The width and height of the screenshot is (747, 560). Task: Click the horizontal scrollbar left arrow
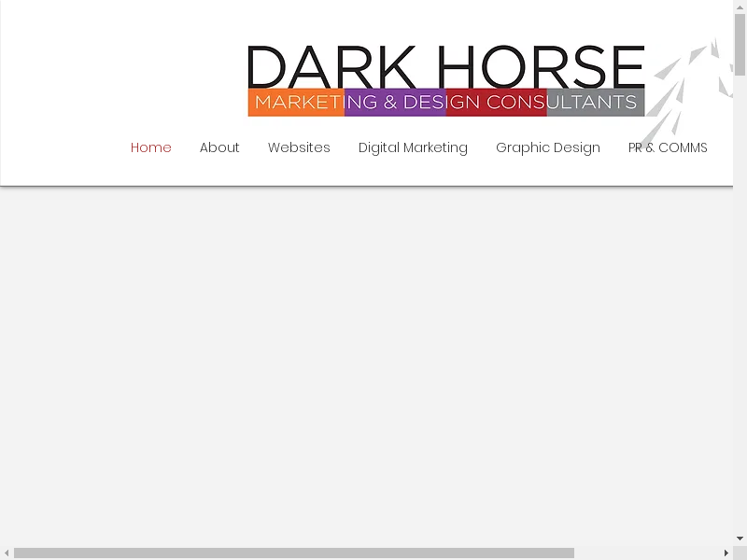pyautogui.click(x=7, y=553)
